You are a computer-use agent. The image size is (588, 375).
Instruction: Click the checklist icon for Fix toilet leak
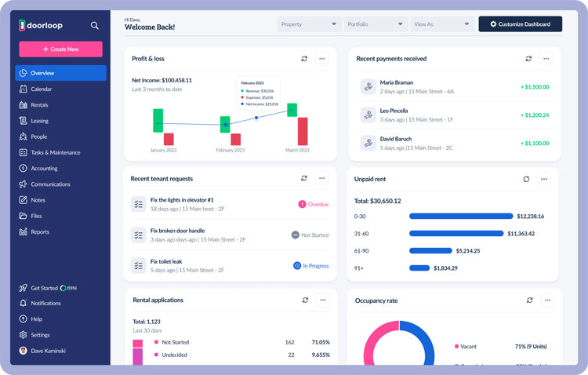138,266
